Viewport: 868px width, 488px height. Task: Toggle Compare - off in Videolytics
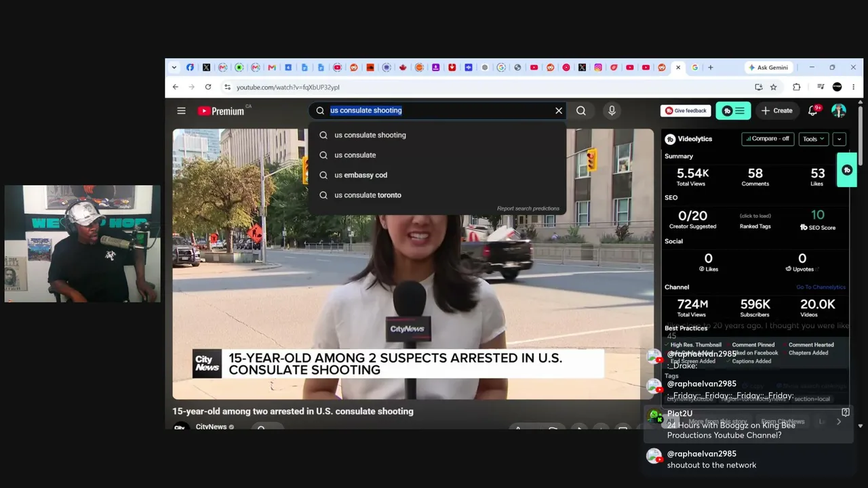(x=768, y=139)
